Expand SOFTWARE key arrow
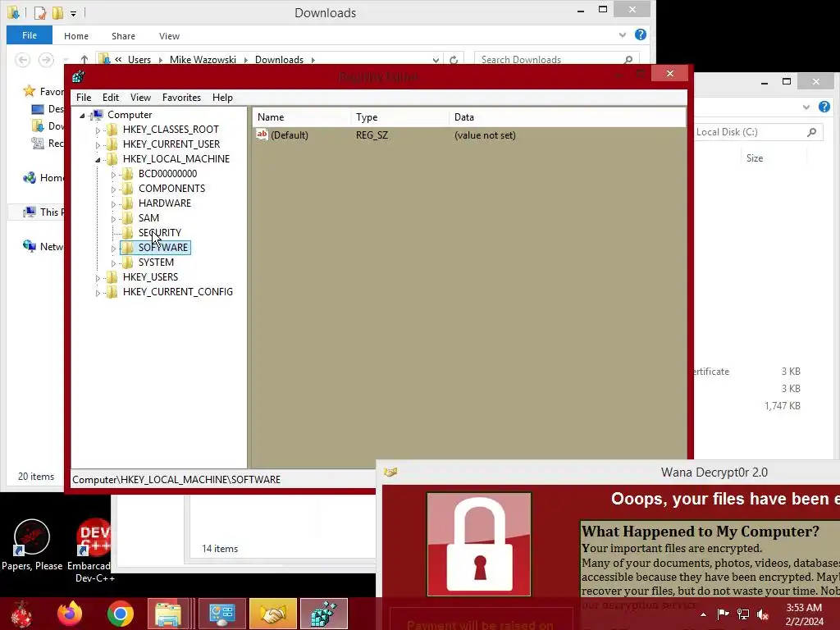840x630 pixels. click(113, 249)
